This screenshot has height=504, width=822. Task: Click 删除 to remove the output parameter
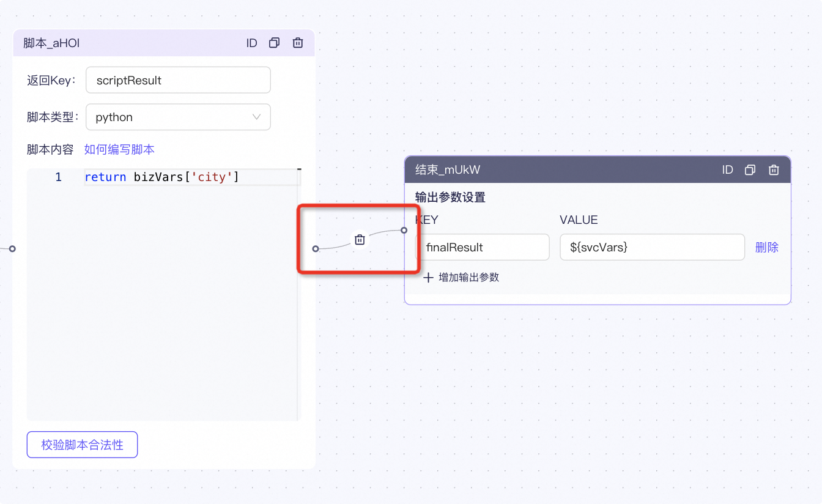pos(767,247)
